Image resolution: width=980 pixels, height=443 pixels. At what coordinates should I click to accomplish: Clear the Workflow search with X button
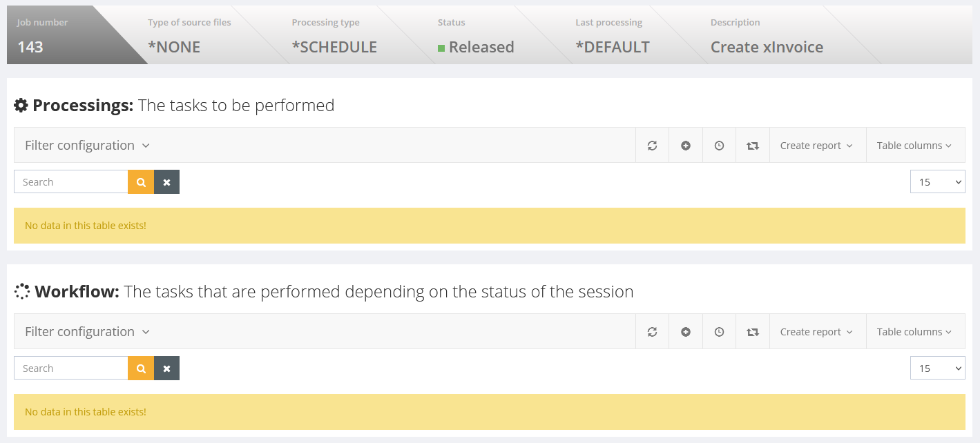[x=166, y=368]
